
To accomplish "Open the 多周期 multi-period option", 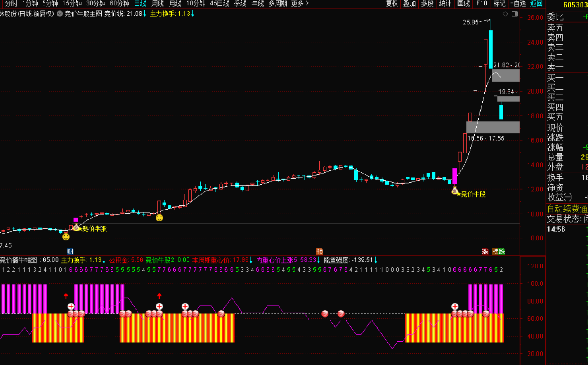I will pyautogui.click(x=277, y=4).
